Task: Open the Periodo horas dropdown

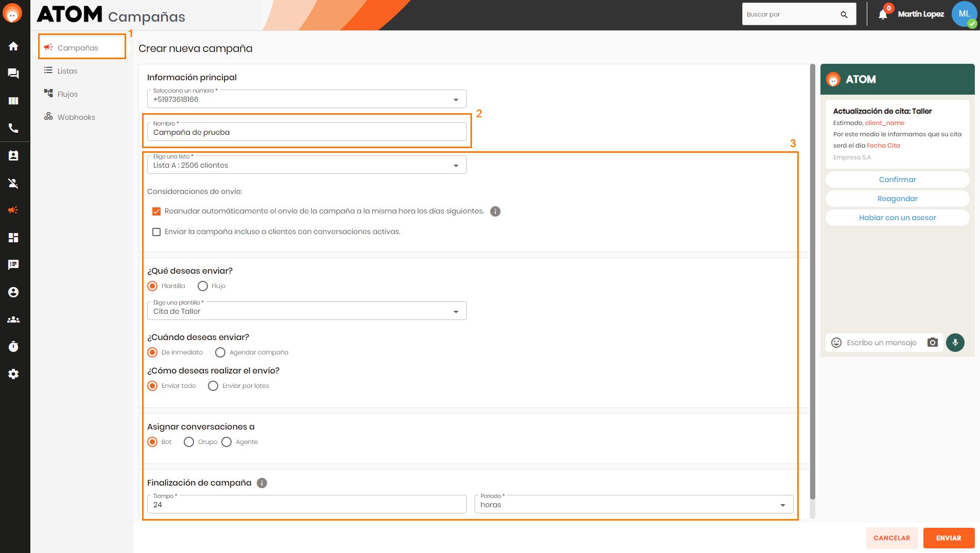Action: tap(634, 504)
